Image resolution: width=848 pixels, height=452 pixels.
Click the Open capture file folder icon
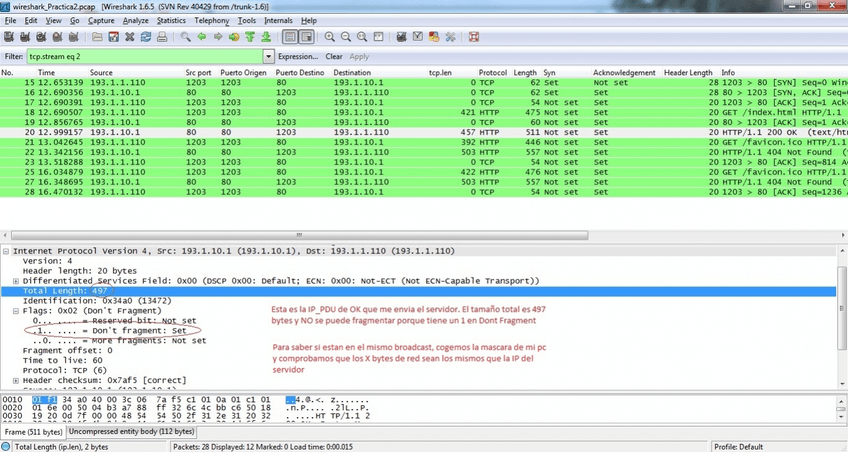(97, 37)
